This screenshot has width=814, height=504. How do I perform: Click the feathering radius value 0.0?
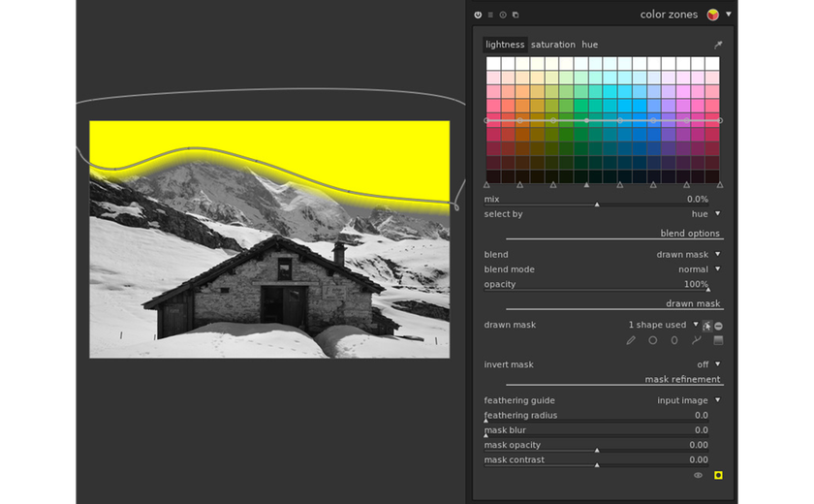(x=702, y=415)
